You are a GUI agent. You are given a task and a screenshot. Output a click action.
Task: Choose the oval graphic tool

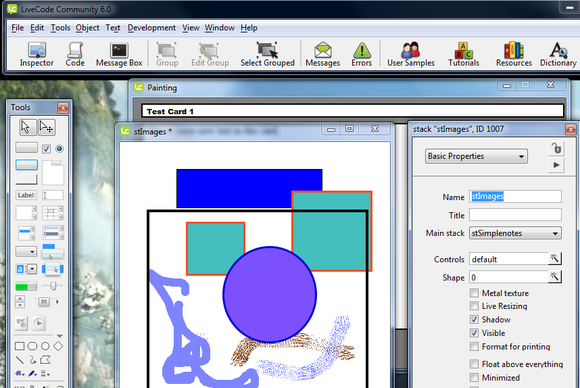point(45,346)
